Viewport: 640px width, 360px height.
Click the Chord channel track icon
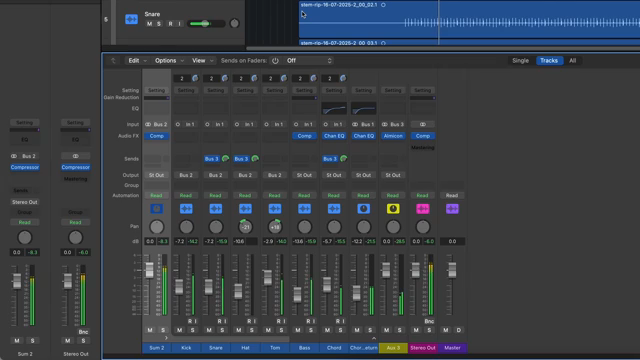(x=334, y=209)
